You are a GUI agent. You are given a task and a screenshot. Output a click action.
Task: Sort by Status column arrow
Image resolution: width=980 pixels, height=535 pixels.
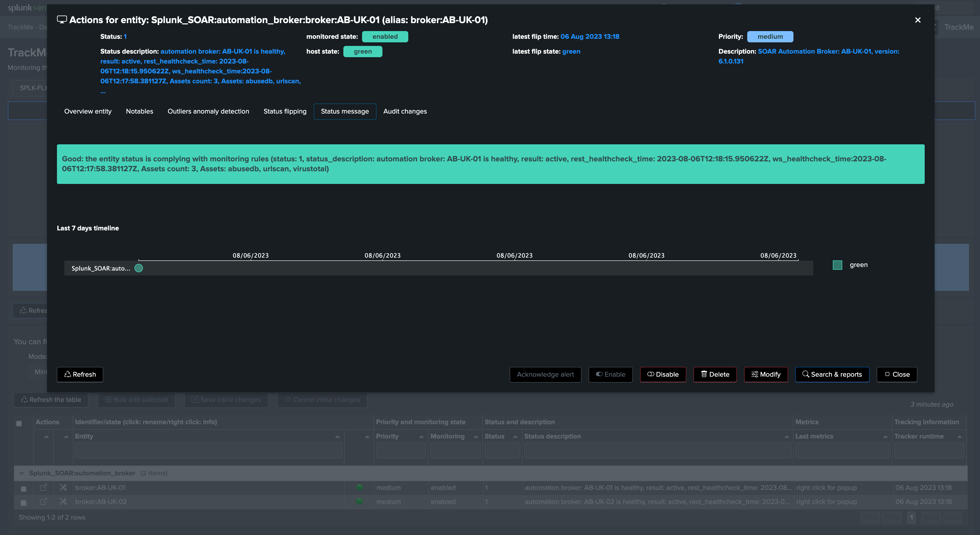click(516, 437)
